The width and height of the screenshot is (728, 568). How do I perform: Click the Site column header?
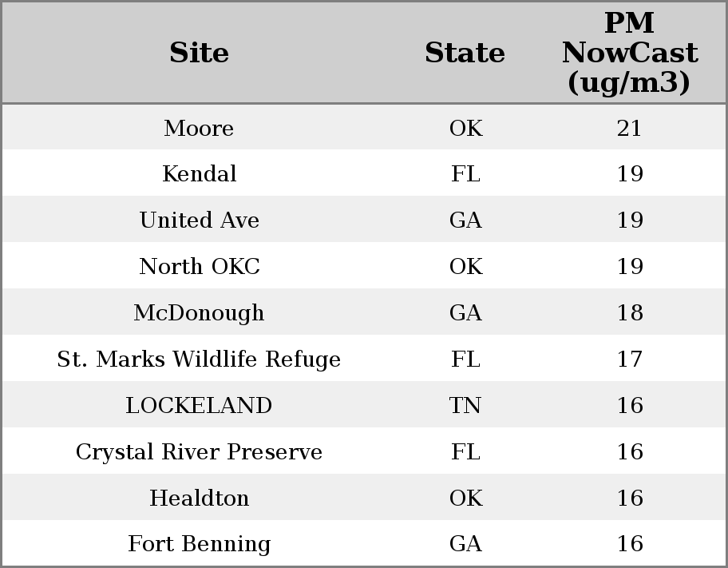199,53
